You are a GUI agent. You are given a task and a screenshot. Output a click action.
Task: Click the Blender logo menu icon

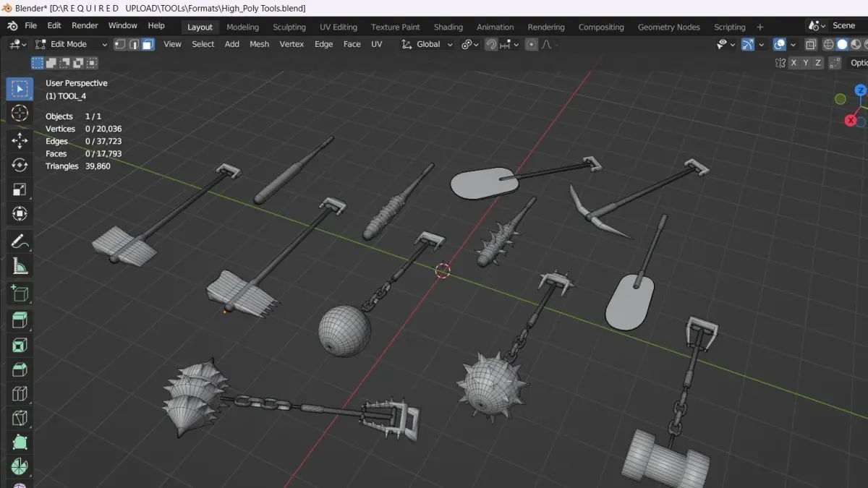pos(12,26)
